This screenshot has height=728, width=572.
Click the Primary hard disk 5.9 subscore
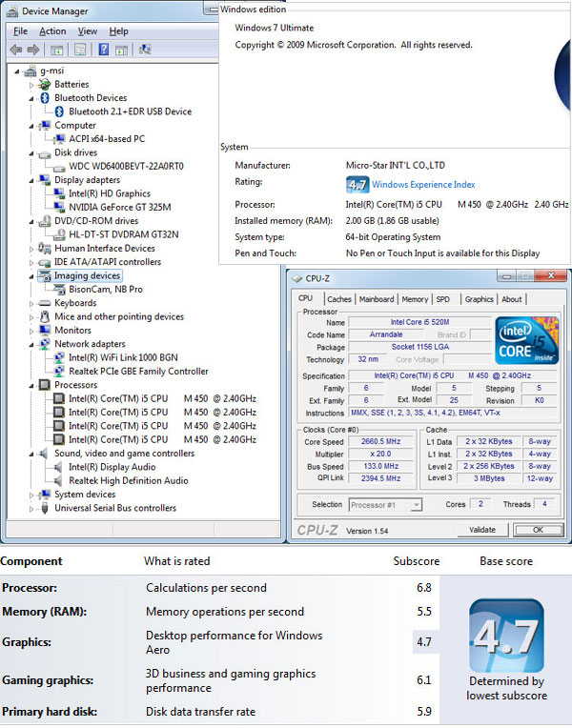click(424, 712)
